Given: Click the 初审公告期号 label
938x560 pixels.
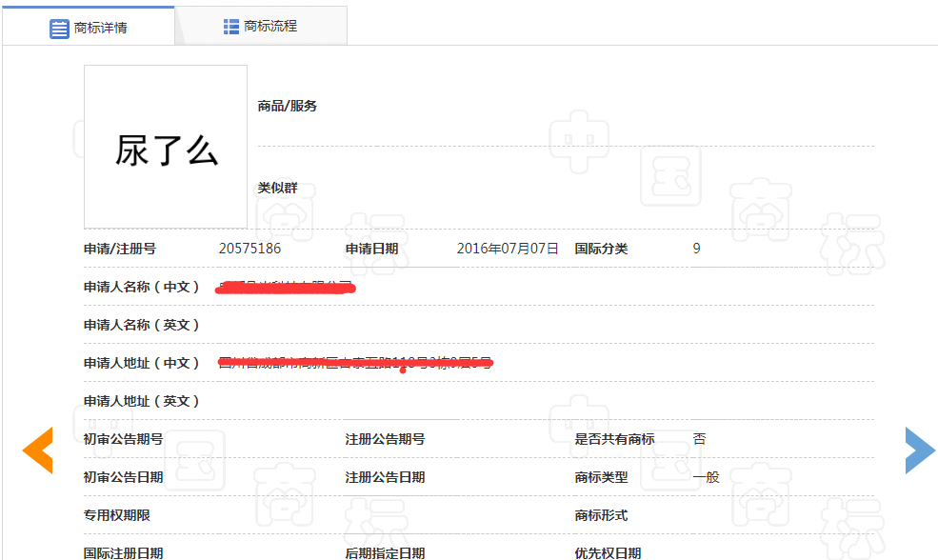Looking at the screenshot, I should pyautogui.click(x=123, y=439).
